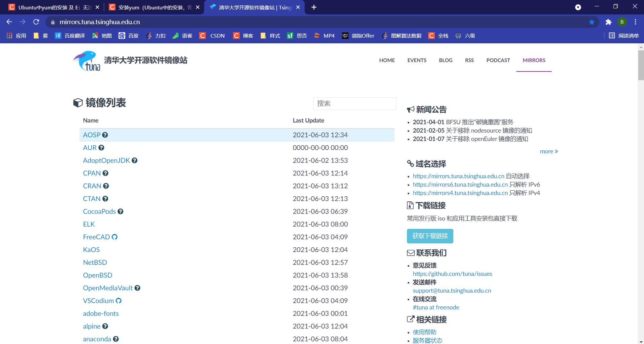
Task: Open the 阅读清单 reading list
Action: point(624,36)
